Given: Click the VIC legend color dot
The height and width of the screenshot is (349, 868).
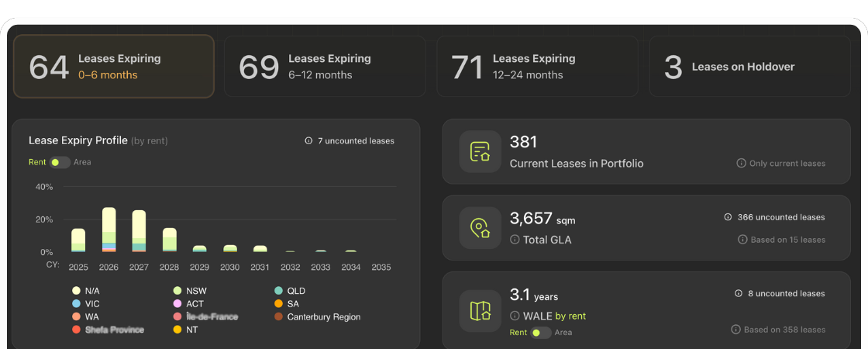Looking at the screenshot, I should (x=76, y=304).
